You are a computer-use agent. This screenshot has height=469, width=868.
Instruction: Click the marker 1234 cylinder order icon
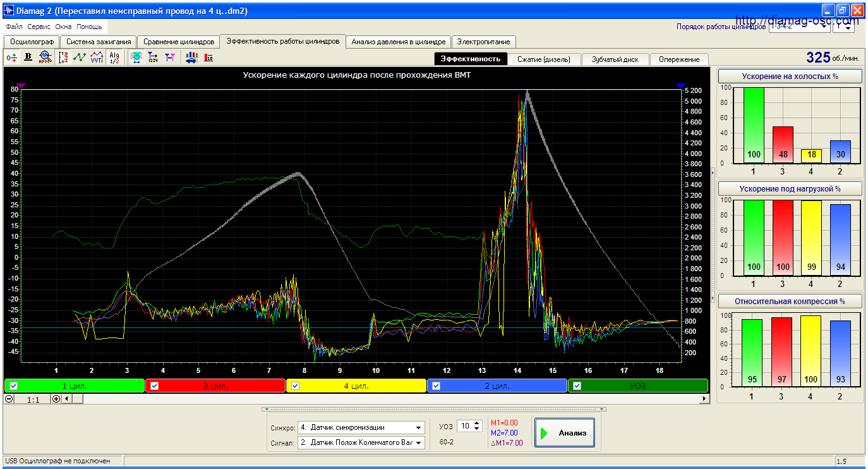click(x=153, y=58)
